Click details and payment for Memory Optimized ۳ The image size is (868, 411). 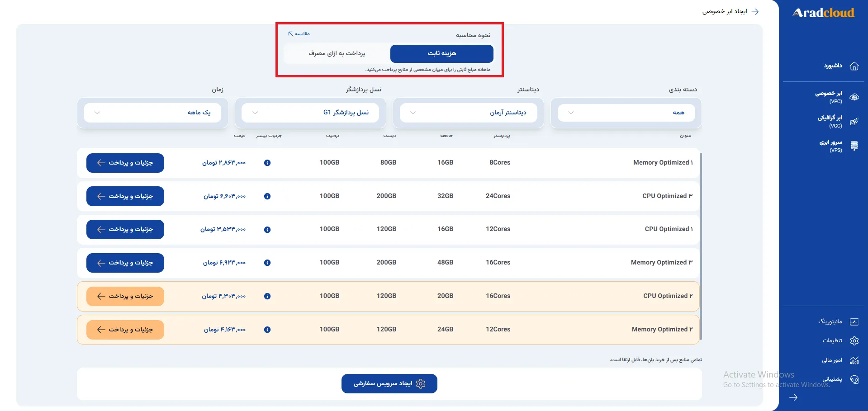[125, 263]
